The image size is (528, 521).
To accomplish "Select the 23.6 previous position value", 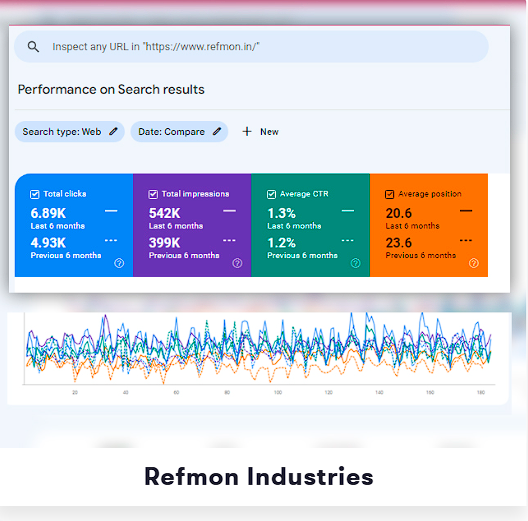I will [x=399, y=243].
